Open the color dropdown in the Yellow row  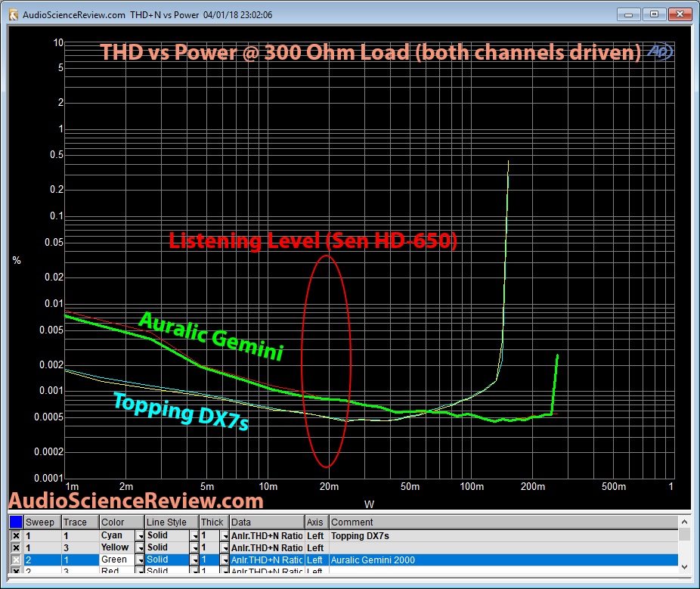point(140,548)
